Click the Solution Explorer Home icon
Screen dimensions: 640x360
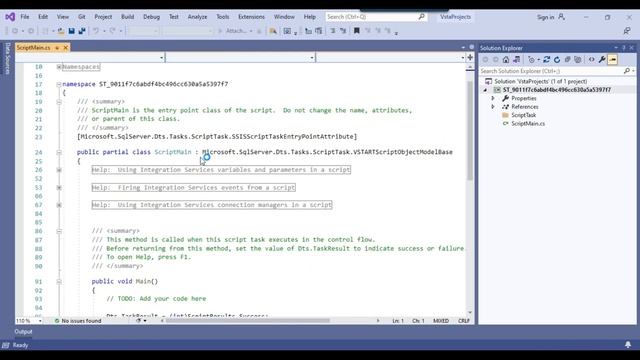click(x=506, y=60)
